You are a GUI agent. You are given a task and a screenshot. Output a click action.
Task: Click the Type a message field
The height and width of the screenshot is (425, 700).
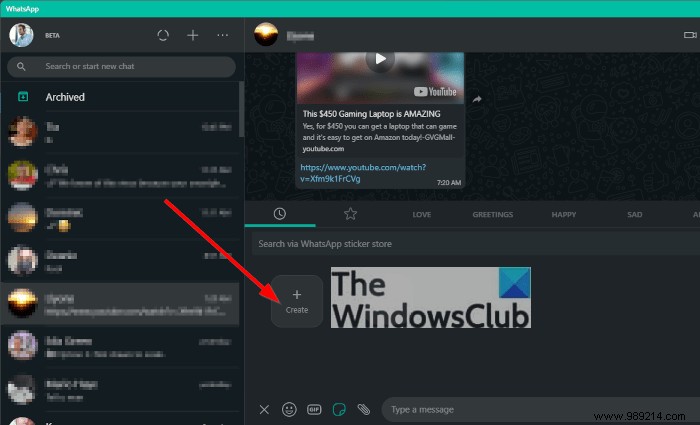(x=541, y=409)
